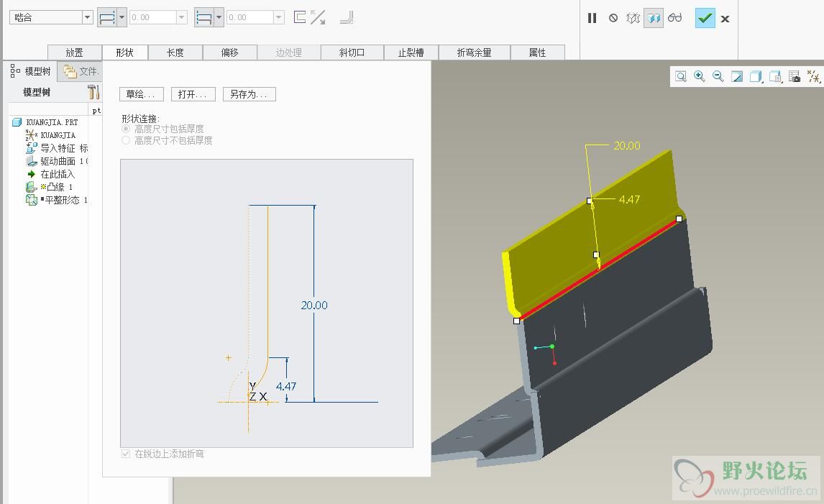Click the disabled 边处理 tab
824x504 pixels.
(289, 52)
